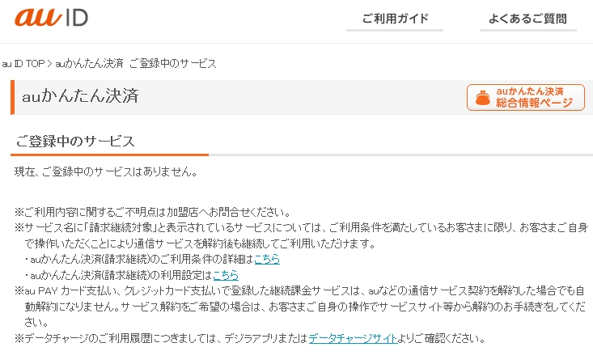Viewport: 593px width, 364px height.
Task: Click the orange accent bar beside the title
Action: pyautogui.click(x=13, y=97)
